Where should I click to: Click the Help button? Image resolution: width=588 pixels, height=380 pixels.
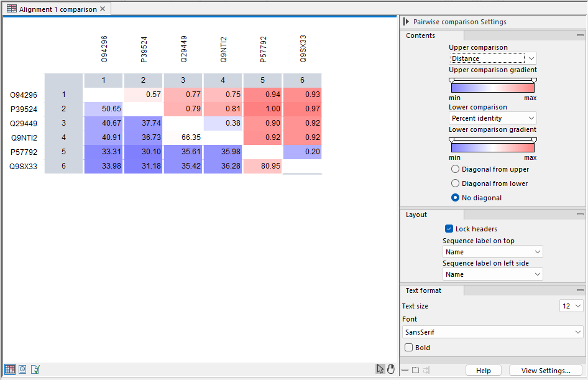484,370
